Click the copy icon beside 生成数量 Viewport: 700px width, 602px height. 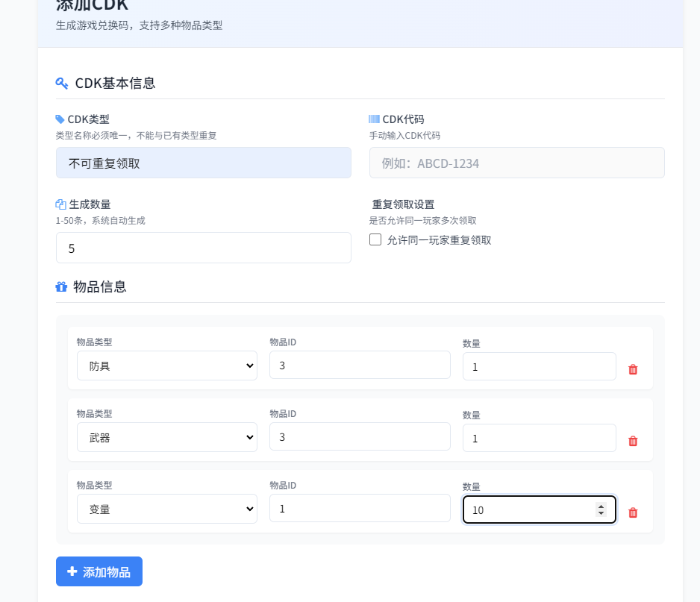coord(60,204)
